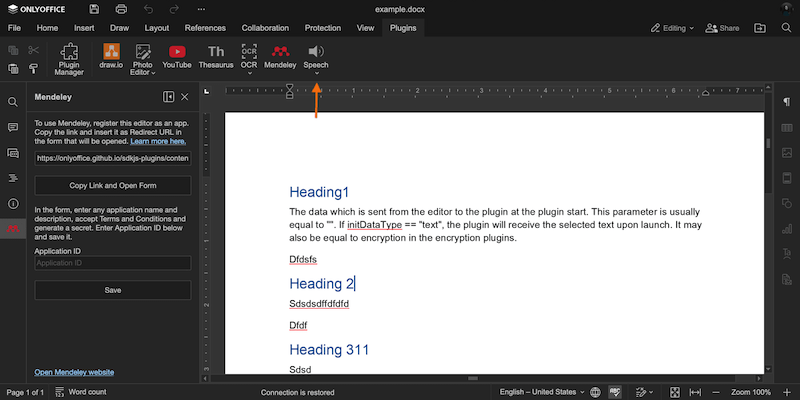The height and width of the screenshot is (400, 800).
Task: Click the Save icon in title bar
Action: (x=95, y=9)
